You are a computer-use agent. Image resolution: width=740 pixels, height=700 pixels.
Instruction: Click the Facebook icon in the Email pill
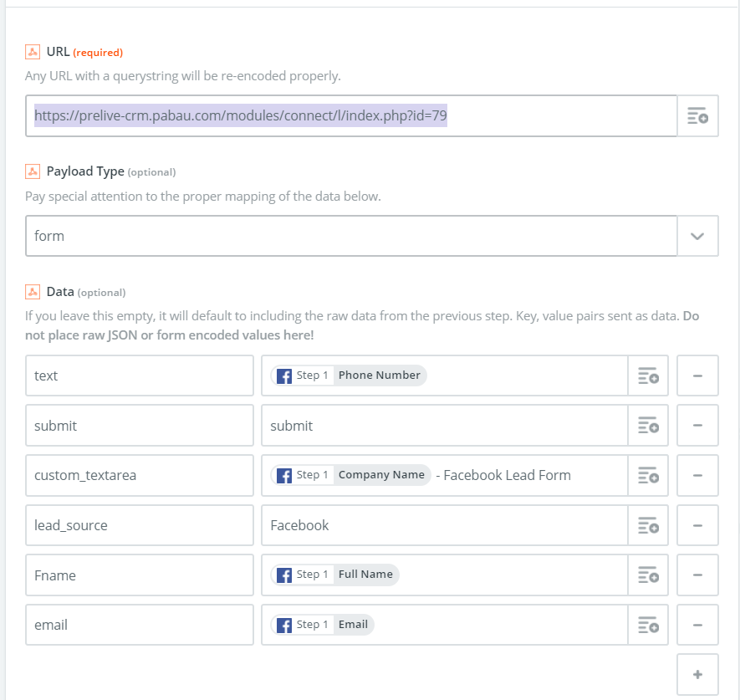284,624
